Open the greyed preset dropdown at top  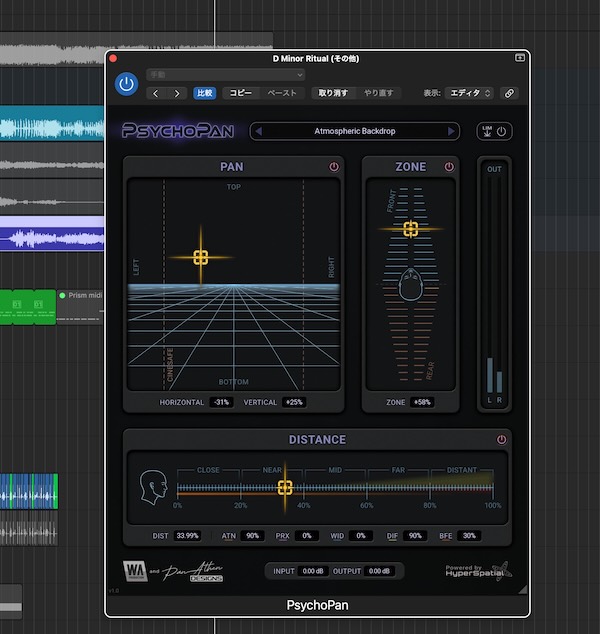pos(226,75)
